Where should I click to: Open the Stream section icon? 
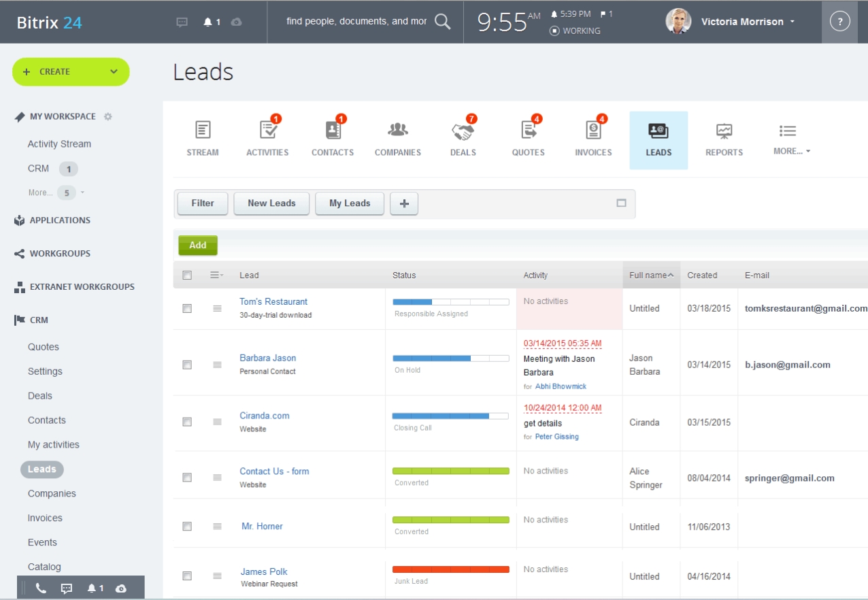(x=203, y=130)
